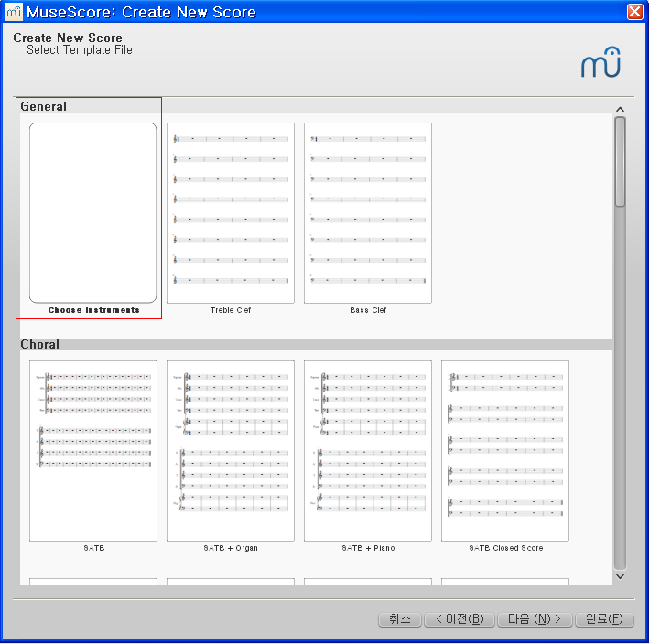The image size is (649, 644).
Task: Click the template list scrollbar thumb
Action: tap(620, 161)
